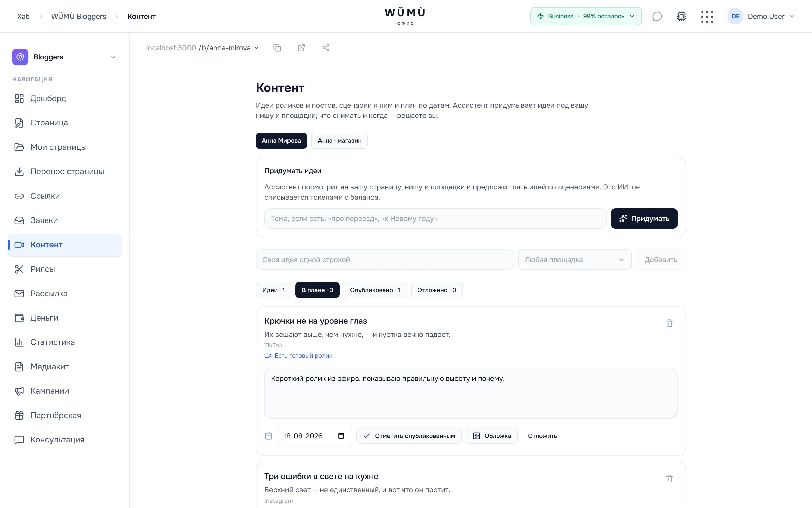This screenshot has width=812, height=508.
Task: Focus the 'Своя идея одной строкой' field
Action: click(x=384, y=259)
